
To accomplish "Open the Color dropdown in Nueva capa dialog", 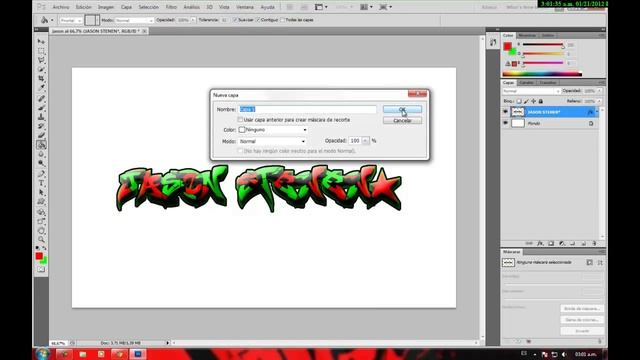I will pos(273,129).
